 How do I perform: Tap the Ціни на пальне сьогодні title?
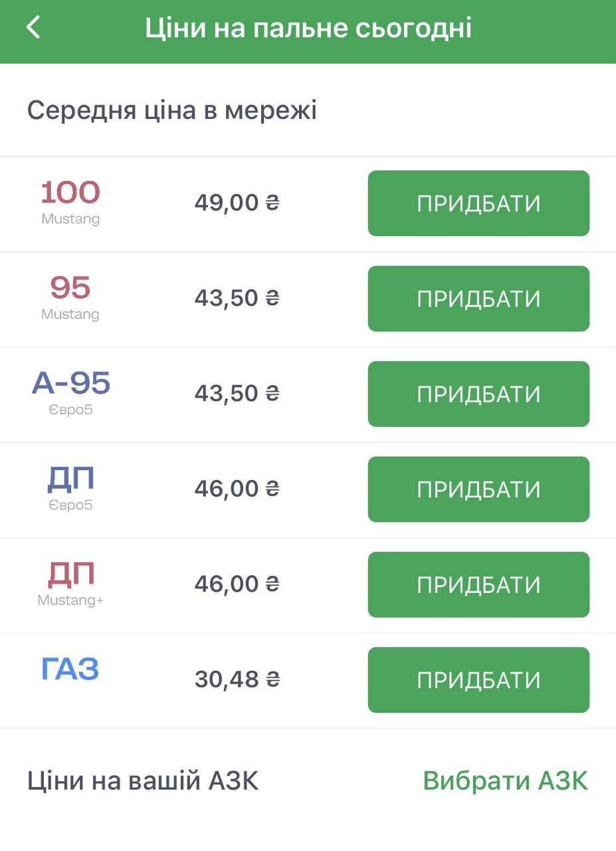[x=308, y=29]
